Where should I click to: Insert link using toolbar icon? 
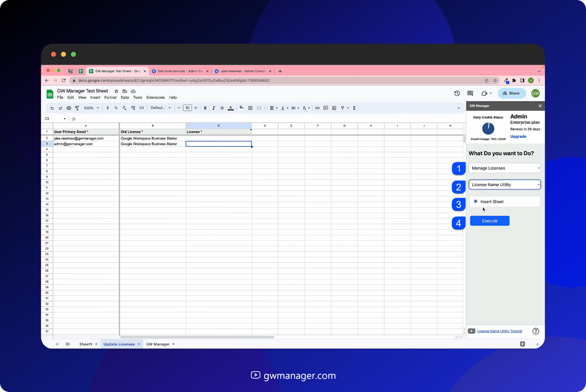pos(317,108)
